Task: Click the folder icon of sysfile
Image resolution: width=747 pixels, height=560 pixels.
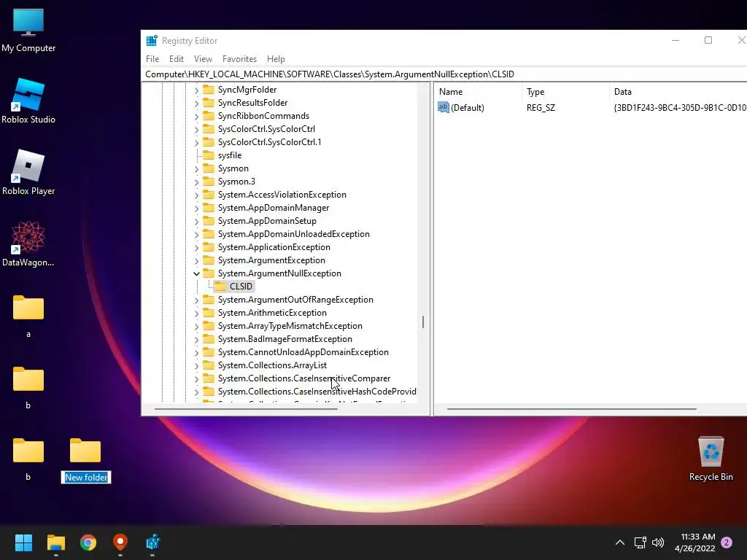Action: 208,155
